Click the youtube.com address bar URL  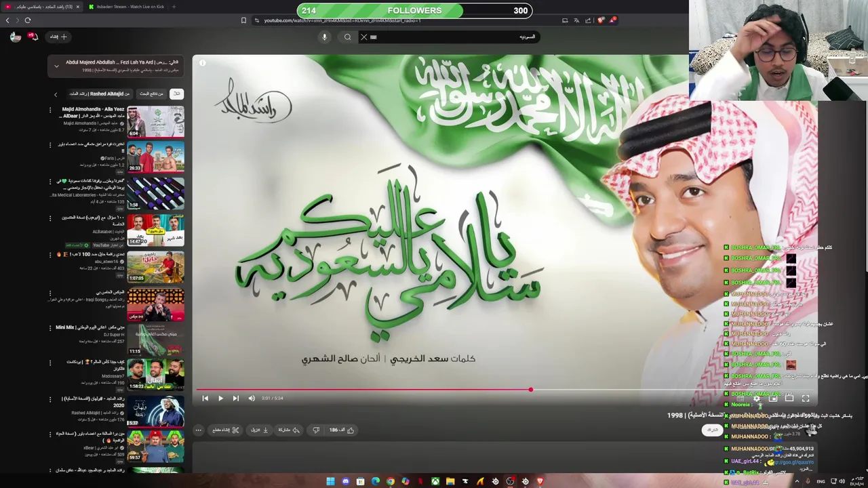(x=342, y=20)
